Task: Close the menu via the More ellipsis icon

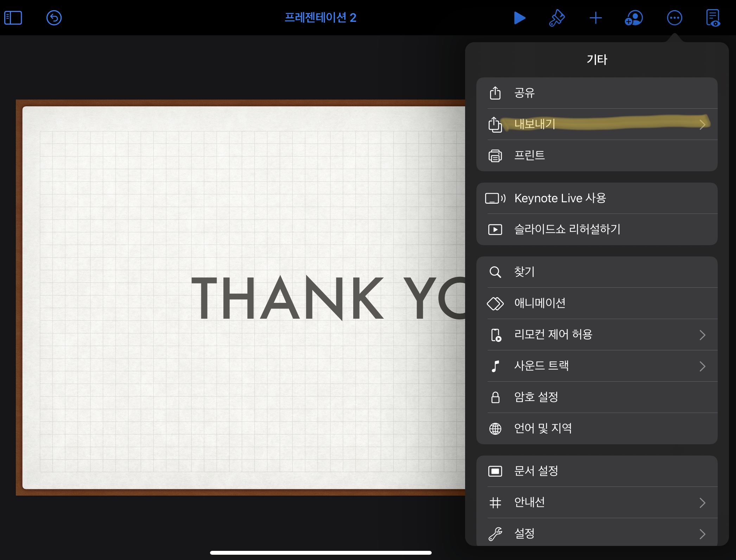Action: tap(674, 18)
